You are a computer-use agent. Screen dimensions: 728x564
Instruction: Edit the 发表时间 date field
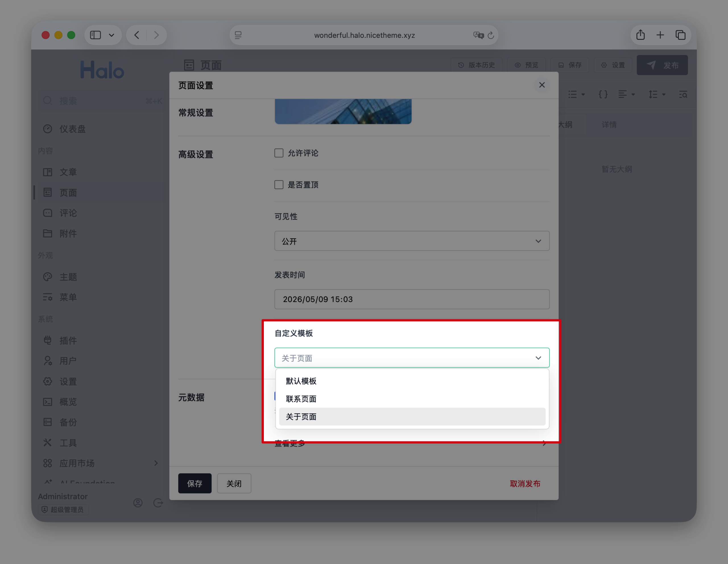point(412,299)
